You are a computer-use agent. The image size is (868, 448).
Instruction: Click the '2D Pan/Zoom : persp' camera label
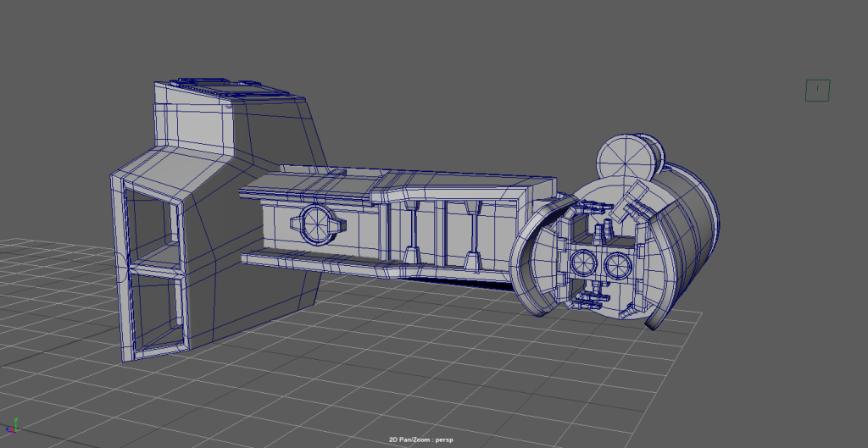[x=420, y=440]
